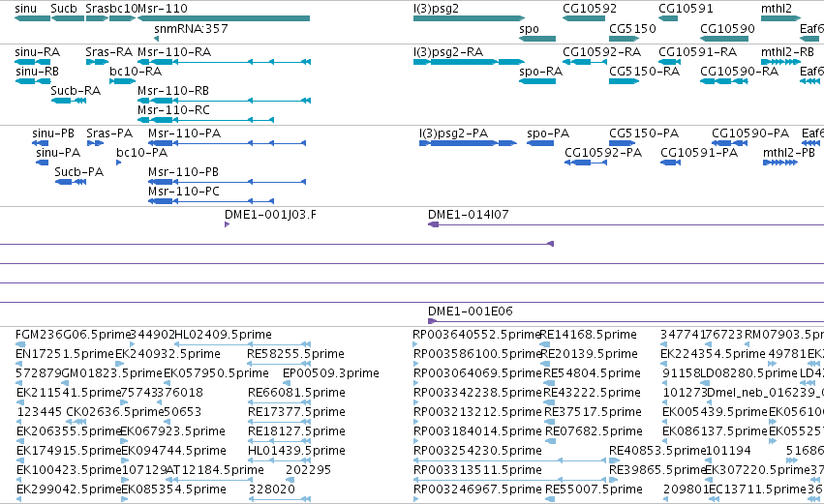The image size is (824, 504).
Task: Open the l(3)psg2 gene feature
Action: (469, 18)
